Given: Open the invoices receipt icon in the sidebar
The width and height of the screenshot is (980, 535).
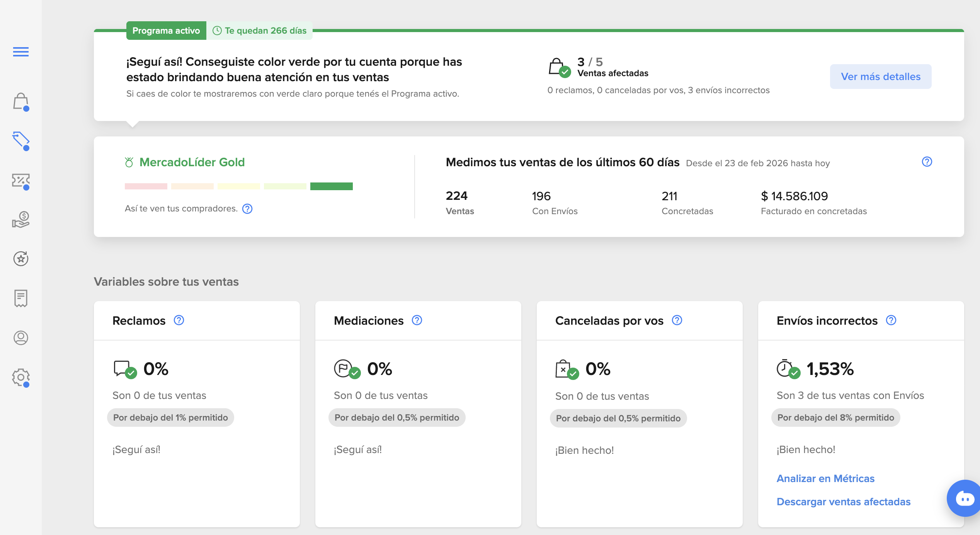Looking at the screenshot, I should 21,298.
